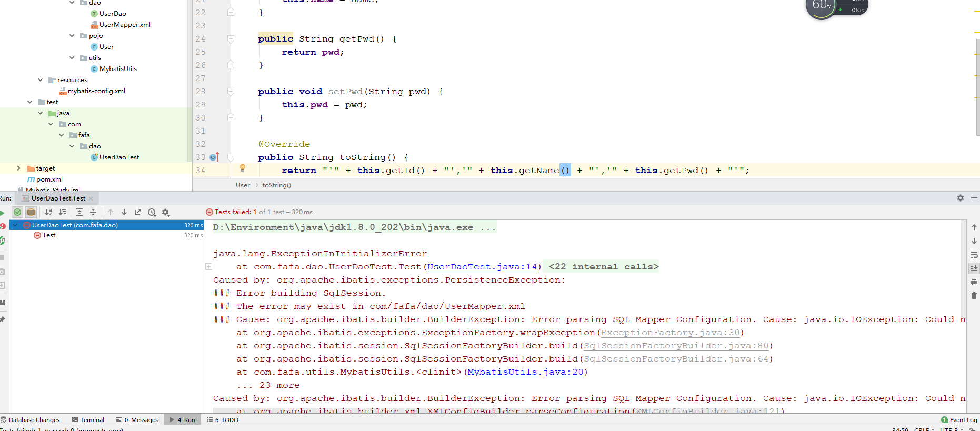Click the toggle auto-test icon

pyautogui.click(x=2, y=240)
